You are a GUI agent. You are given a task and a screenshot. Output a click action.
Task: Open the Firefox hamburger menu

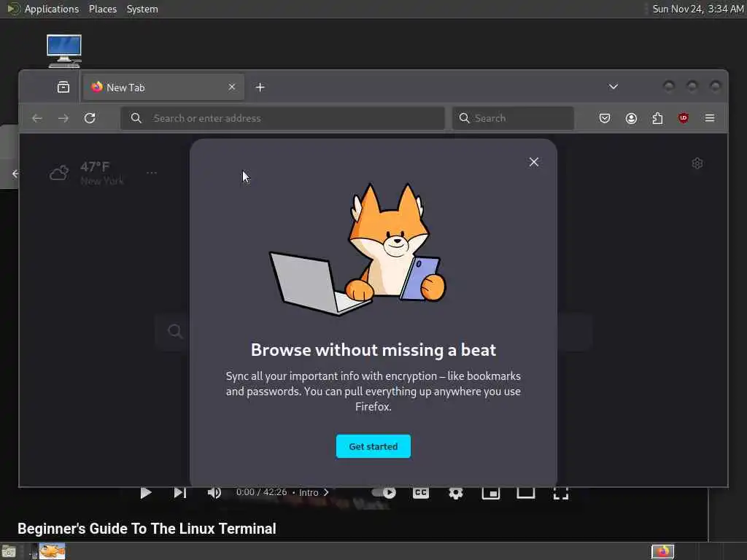point(709,118)
